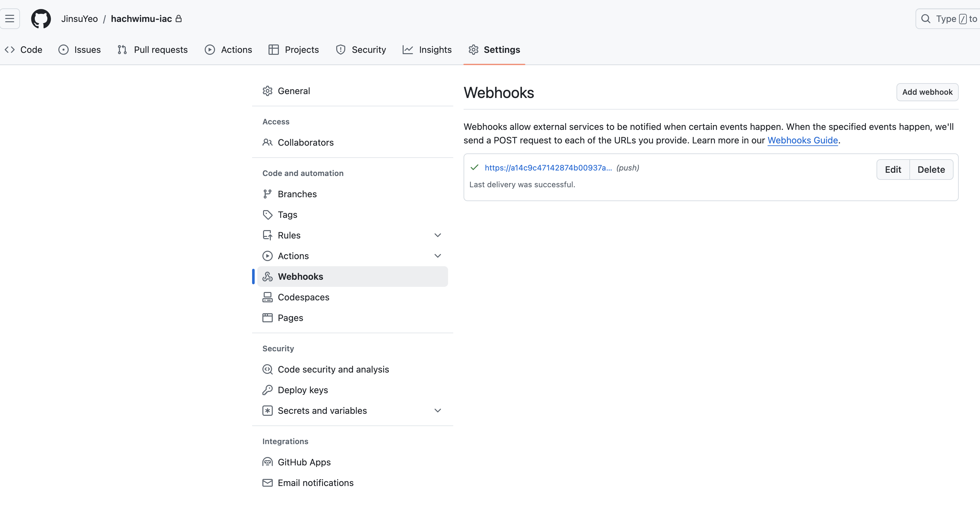The height and width of the screenshot is (506, 980).
Task: Open Collaborators settings
Action: click(x=352, y=142)
